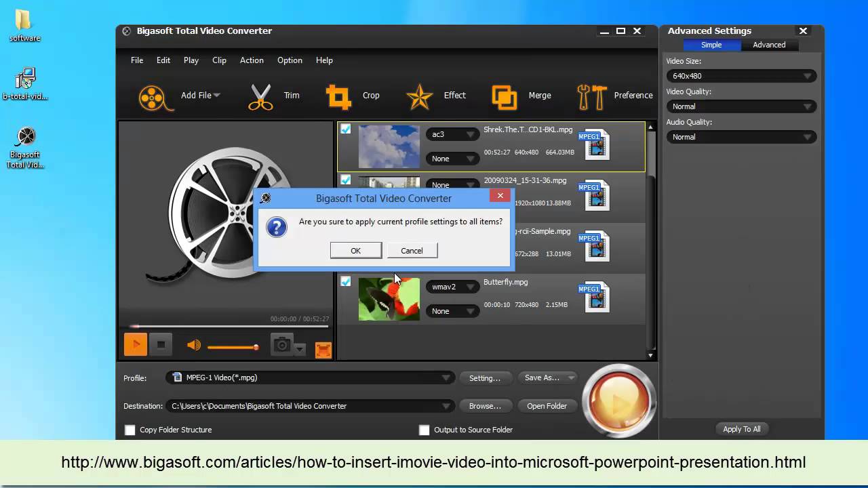Check Output to Source Folder
868x488 pixels.
424,430
